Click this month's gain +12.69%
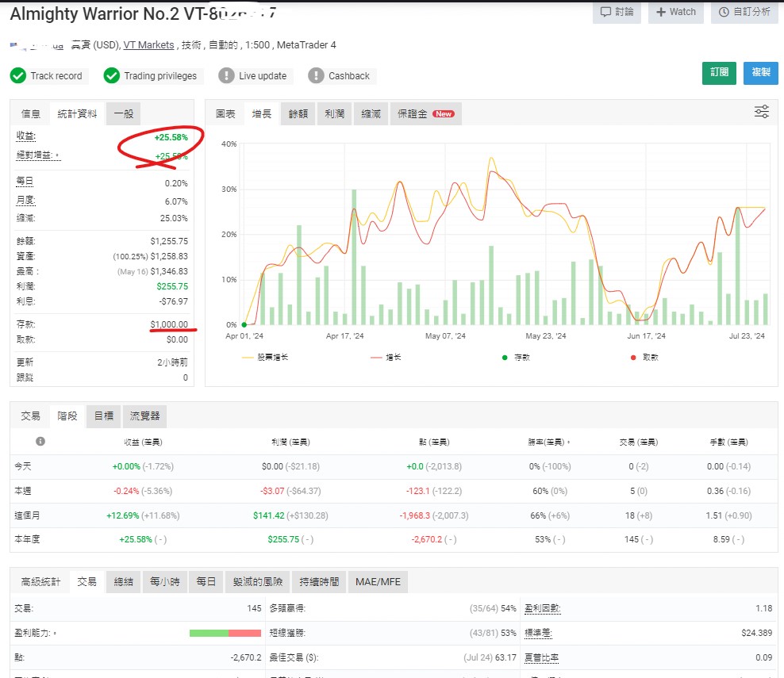This screenshot has width=784, height=678. (x=122, y=515)
